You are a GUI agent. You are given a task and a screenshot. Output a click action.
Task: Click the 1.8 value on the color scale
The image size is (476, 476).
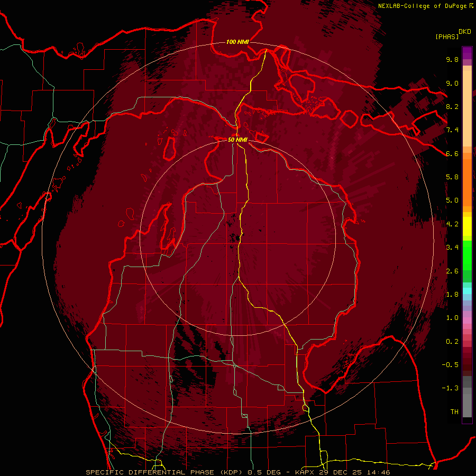(x=452, y=295)
